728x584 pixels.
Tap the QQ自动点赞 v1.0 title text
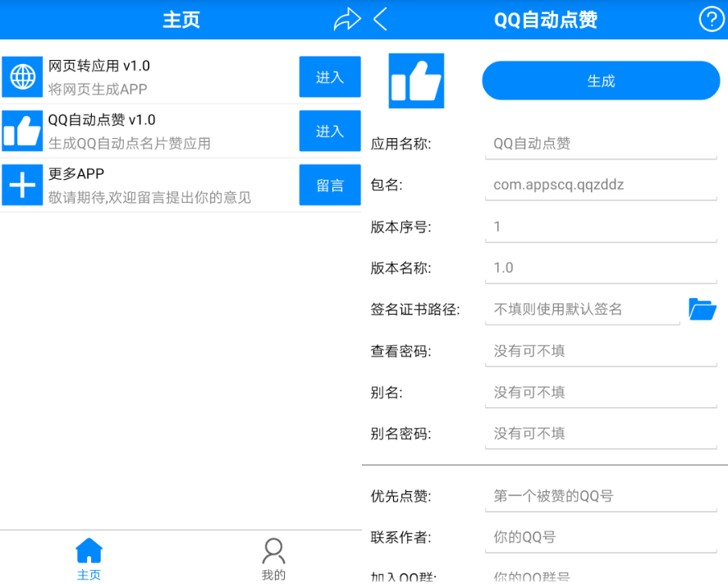point(102,120)
